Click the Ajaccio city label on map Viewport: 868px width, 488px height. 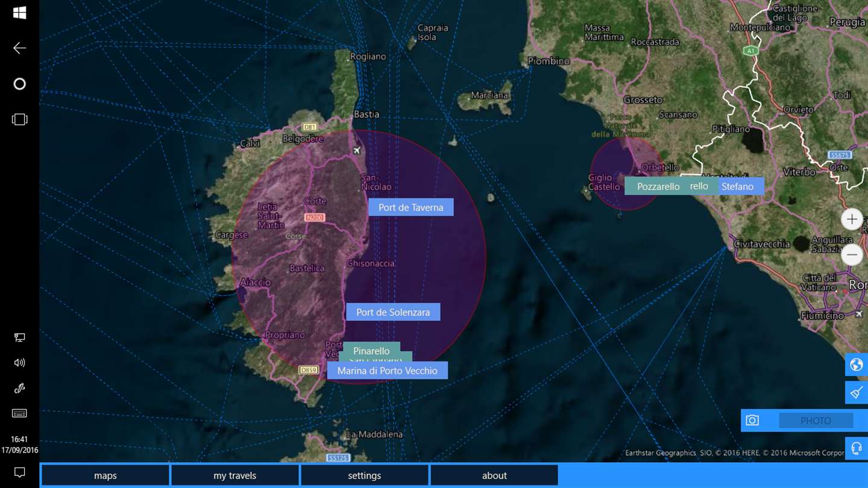256,282
